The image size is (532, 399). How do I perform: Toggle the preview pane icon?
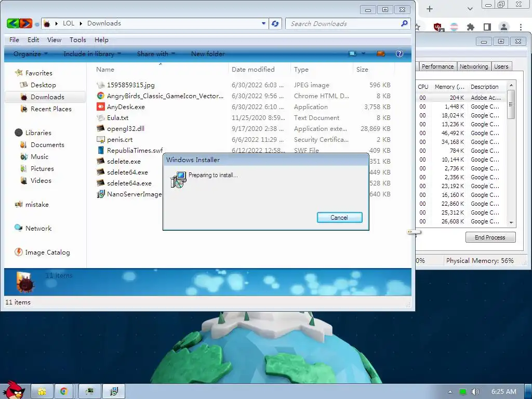pyautogui.click(x=381, y=54)
